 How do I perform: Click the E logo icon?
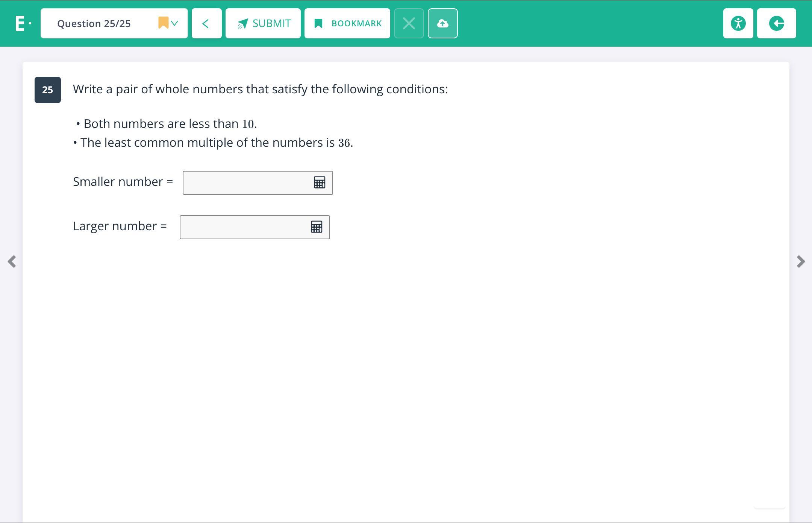20,23
